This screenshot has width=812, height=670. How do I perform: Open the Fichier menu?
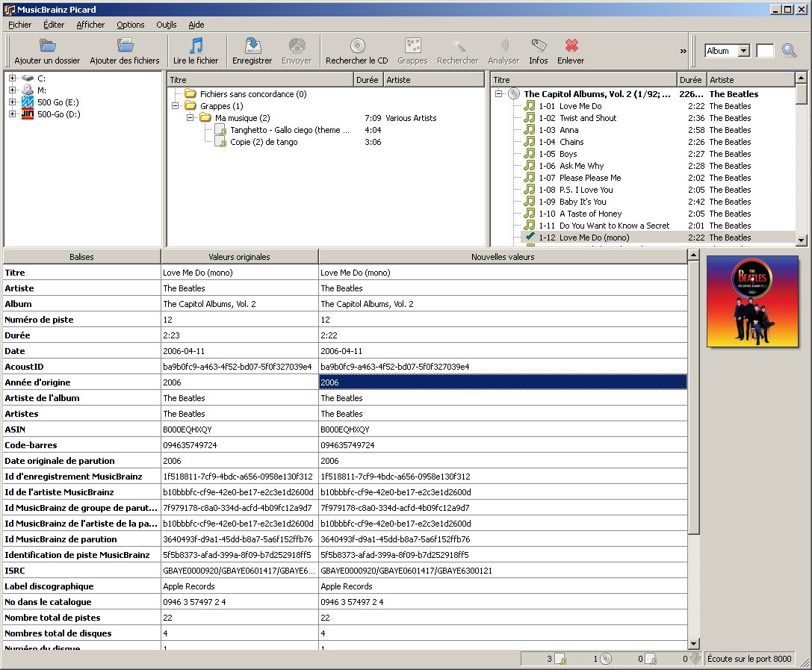[19, 25]
